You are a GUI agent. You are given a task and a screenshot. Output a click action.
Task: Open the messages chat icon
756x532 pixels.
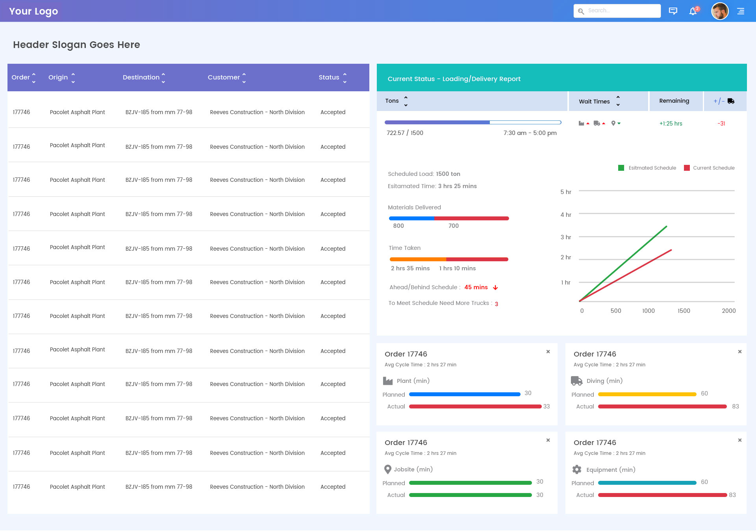pyautogui.click(x=673, y=11)
